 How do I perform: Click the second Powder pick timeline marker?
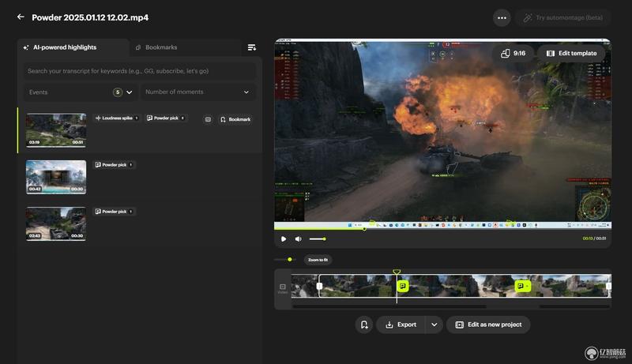tap(522, 286)
